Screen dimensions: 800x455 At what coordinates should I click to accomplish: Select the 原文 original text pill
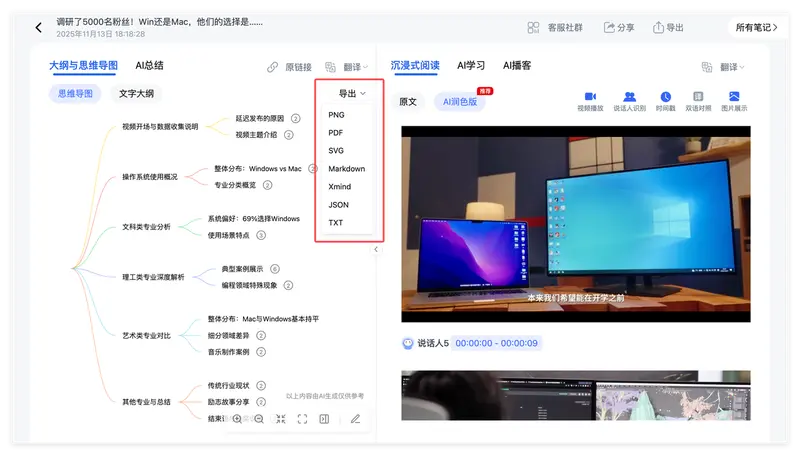click(408, 102)
